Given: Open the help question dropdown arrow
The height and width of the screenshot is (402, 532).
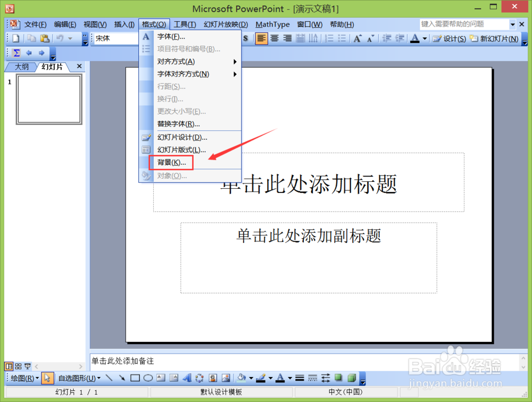Looking at the screenshot, I should (512, 24).
